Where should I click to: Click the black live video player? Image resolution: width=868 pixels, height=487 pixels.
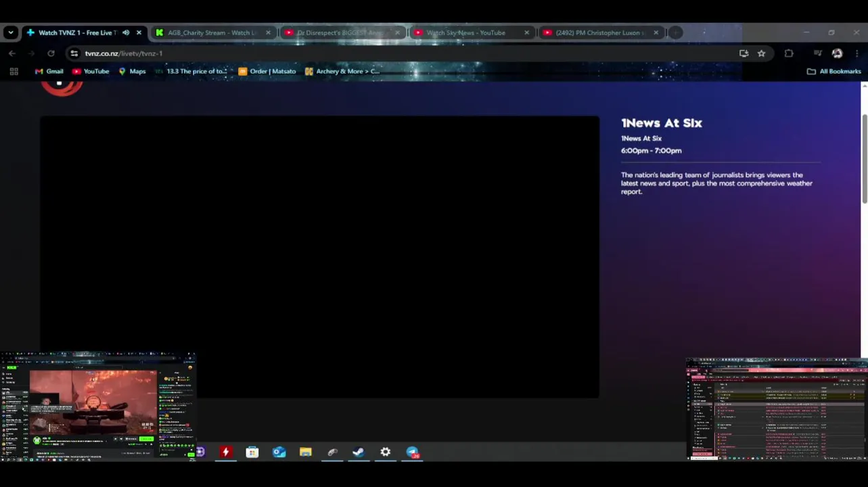tap(319, 257)
